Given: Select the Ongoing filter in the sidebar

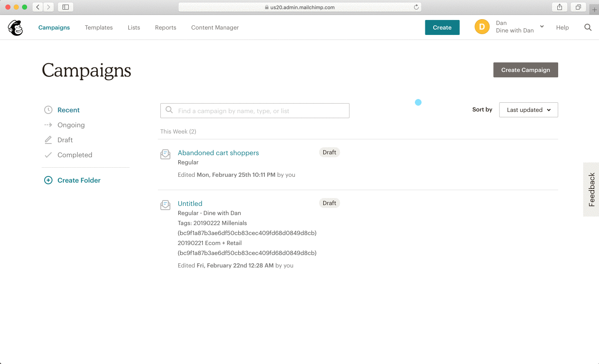Looking at the screenshot, I should point(71,125).
